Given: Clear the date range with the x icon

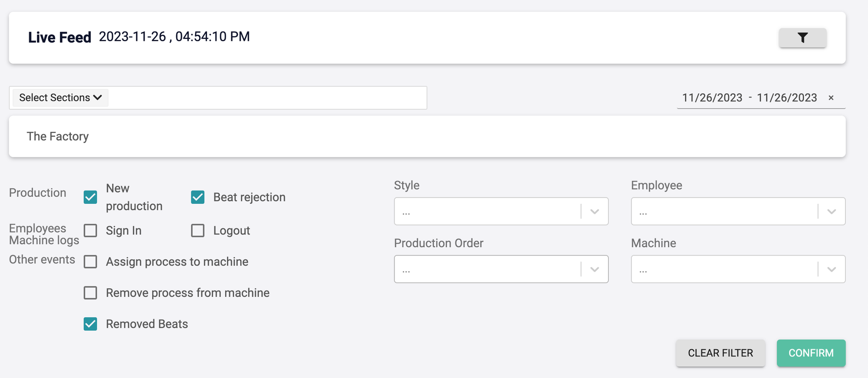Looking at the screenshot, I should (x=831, y=98).
